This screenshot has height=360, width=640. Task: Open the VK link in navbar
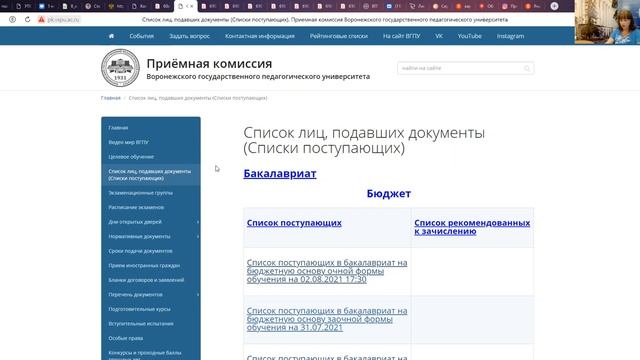pos(439,36)
